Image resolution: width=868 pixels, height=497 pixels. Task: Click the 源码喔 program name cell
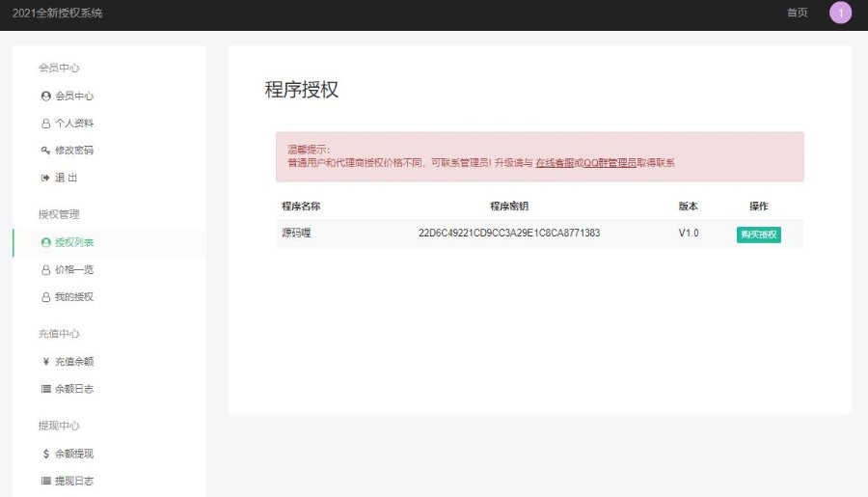pos(296,234)
